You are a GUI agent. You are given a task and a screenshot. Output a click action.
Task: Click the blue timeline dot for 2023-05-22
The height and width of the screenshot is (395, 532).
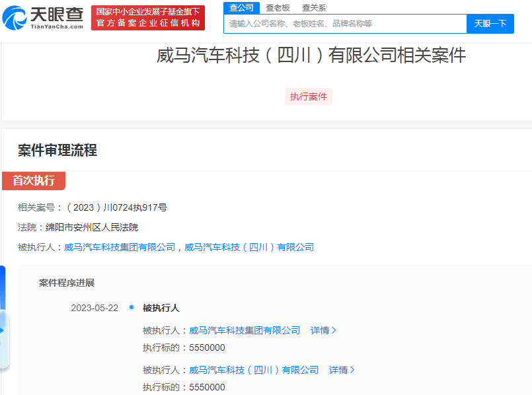coord(132,308)
